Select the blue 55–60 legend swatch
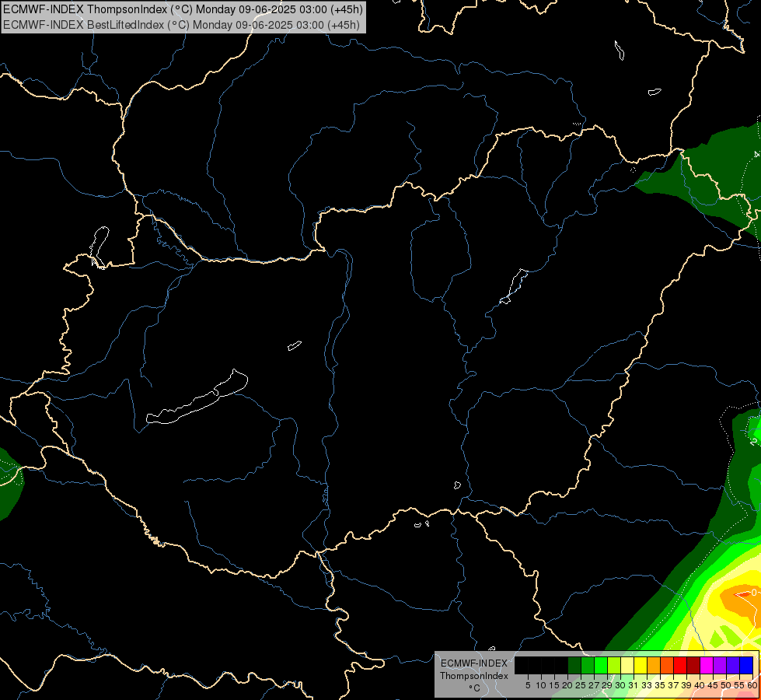 point(746,666)
